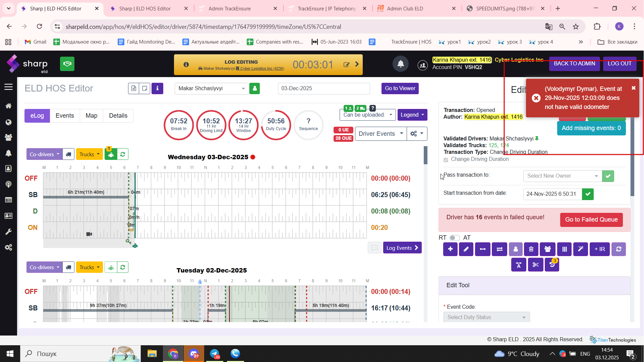Click the trash delete tool button
This screenshot has width=644, height=362.
point(531,249)
